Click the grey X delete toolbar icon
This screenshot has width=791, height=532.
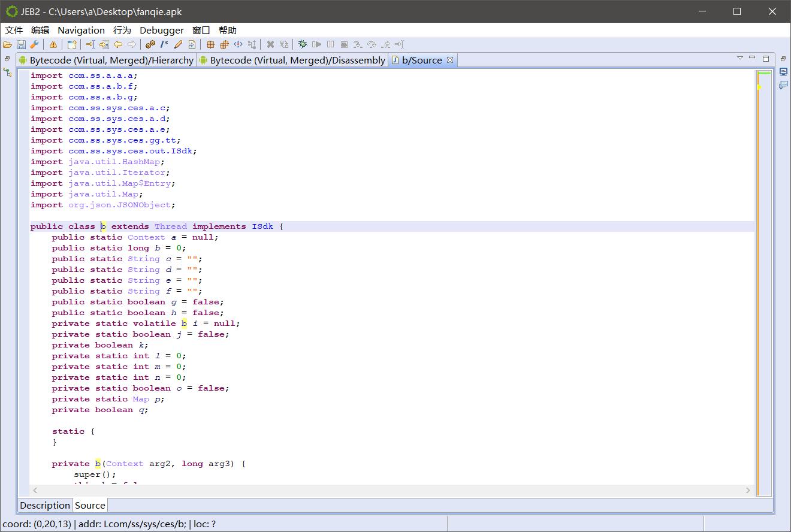point(270,44)
